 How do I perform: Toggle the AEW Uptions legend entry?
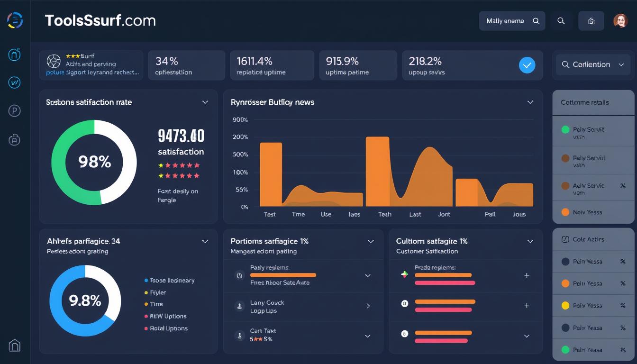tap(165, 316)
